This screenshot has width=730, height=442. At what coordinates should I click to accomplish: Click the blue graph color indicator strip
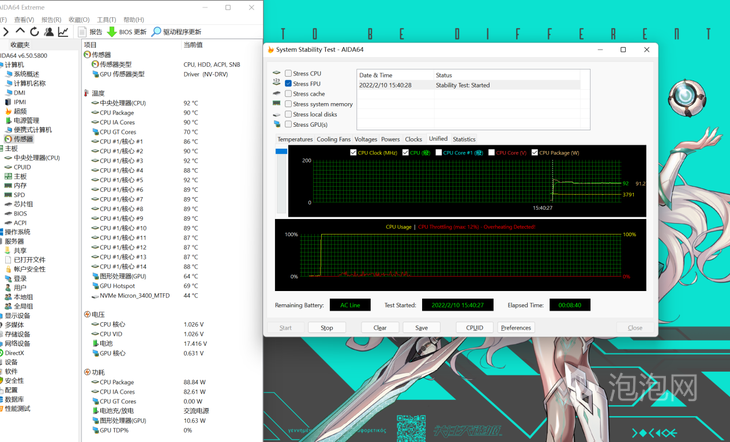(281, 151)
